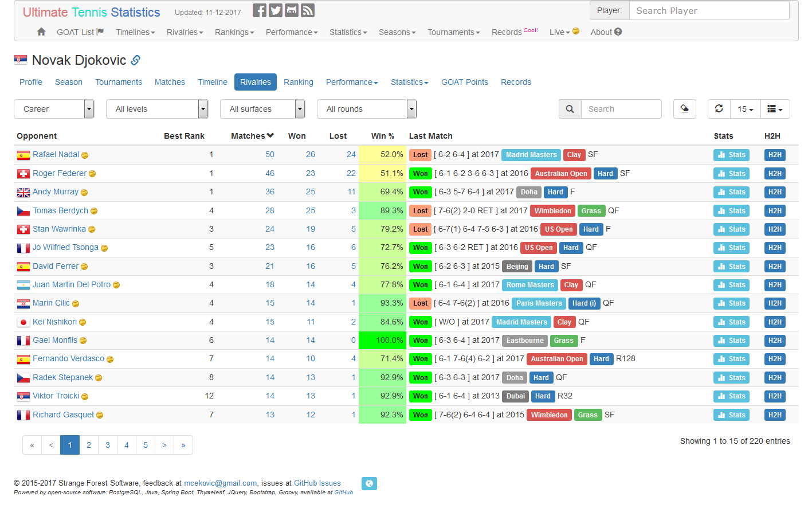Open H2H for Tomas Berdych row
This screenshot has height=508, width=812.
pyautogui.click(x=775, y=211)
